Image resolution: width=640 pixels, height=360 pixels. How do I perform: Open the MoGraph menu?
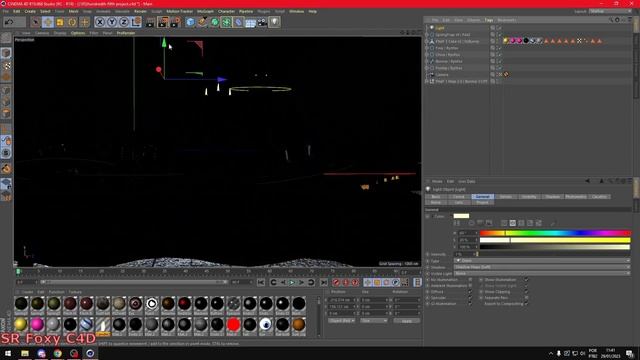(x=205, y=11)
